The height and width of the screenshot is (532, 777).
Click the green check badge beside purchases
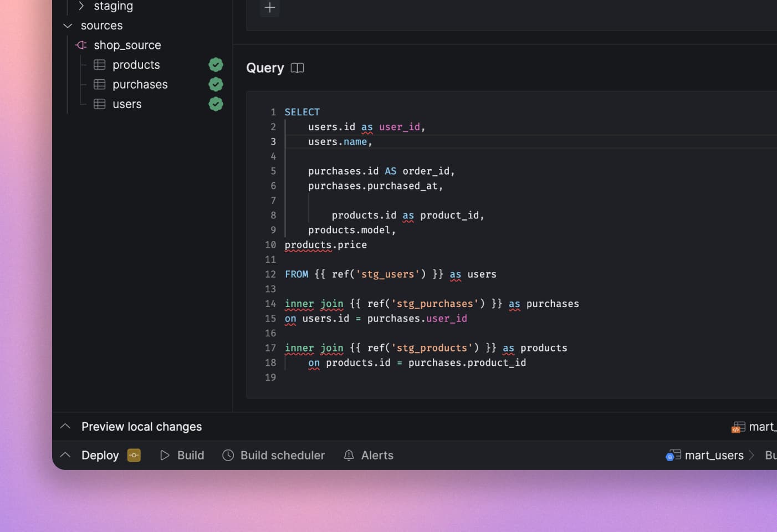click(216, 84)
